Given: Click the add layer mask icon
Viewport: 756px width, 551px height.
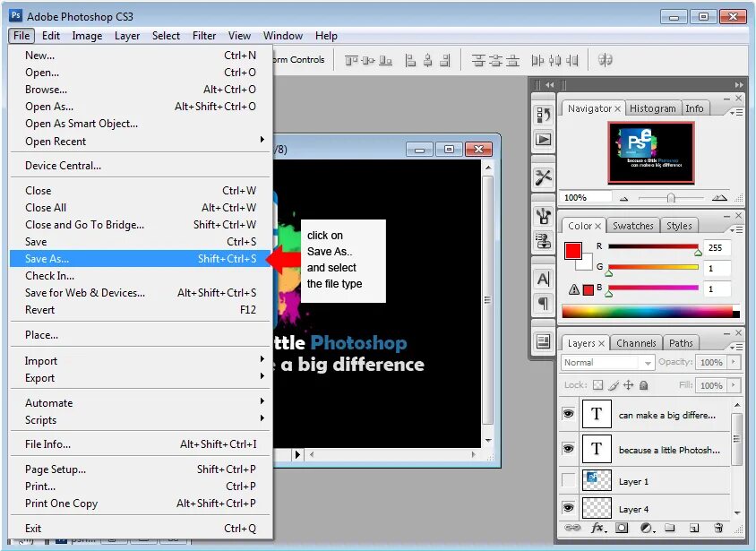Looking at the screenshot, I should [x=622, y=528].
